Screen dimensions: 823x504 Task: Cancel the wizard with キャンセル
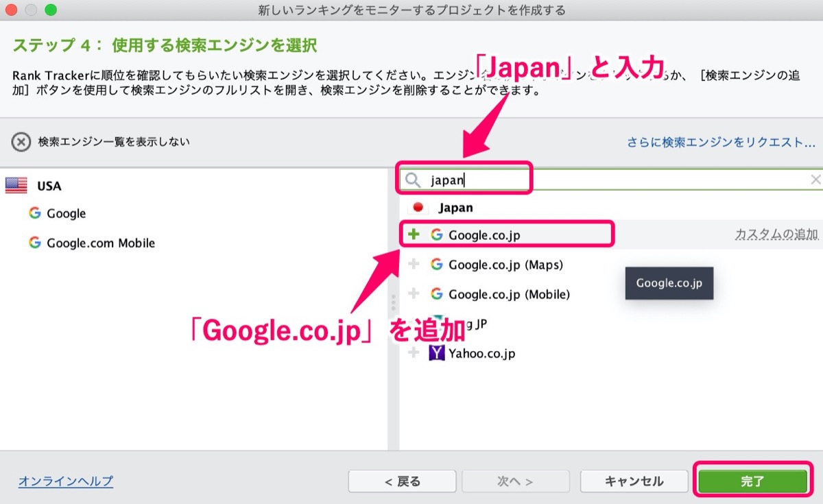click(x=634, y=481)
